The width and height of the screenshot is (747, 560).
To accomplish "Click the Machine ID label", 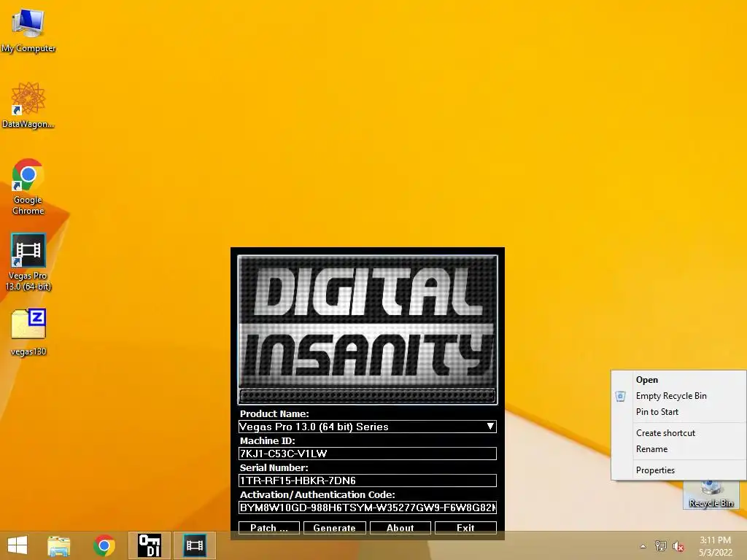I will pos(267,441).
